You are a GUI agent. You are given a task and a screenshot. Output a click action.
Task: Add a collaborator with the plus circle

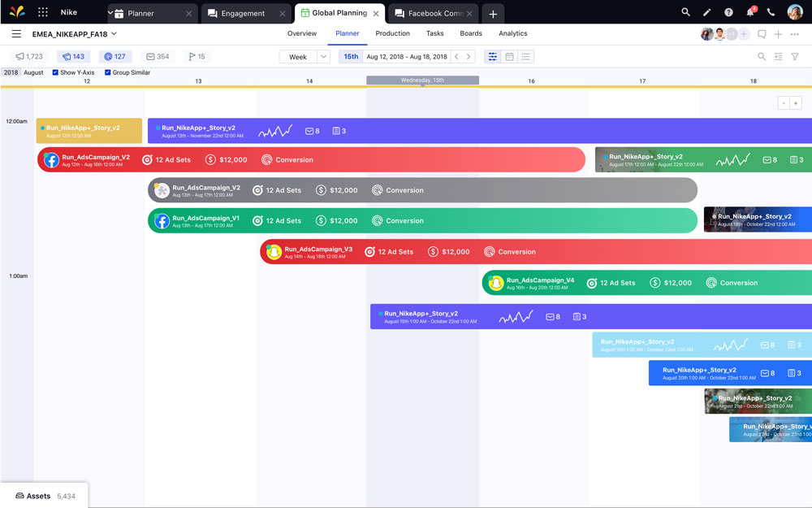click(x=744, y=34)
